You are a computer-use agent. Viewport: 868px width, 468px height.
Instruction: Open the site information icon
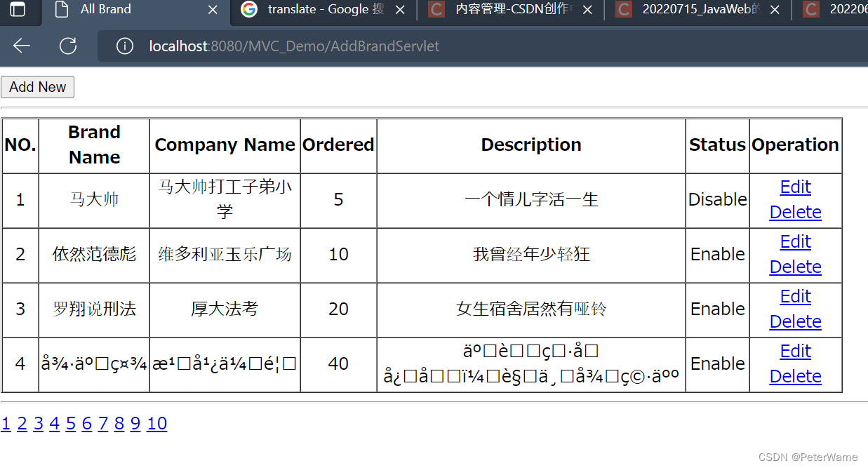point(124,46)
